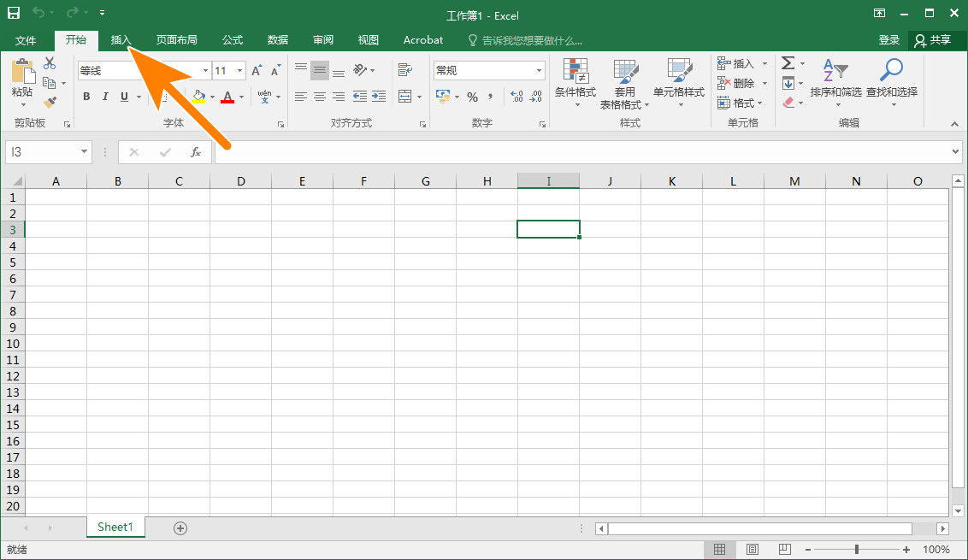This screenshot has height=560, width=968.
Task: Switch to the 页面布局 tab
Action: [x=176, y=40]
